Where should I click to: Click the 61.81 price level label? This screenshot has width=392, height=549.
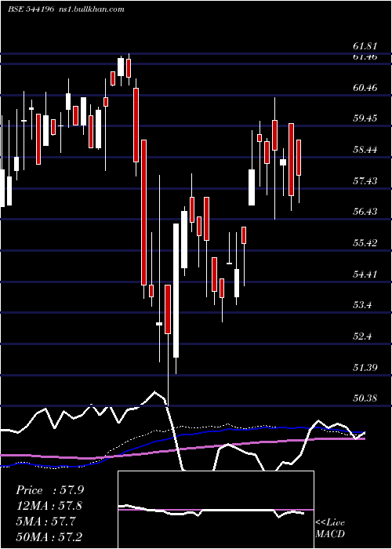[x=365, y=46]
